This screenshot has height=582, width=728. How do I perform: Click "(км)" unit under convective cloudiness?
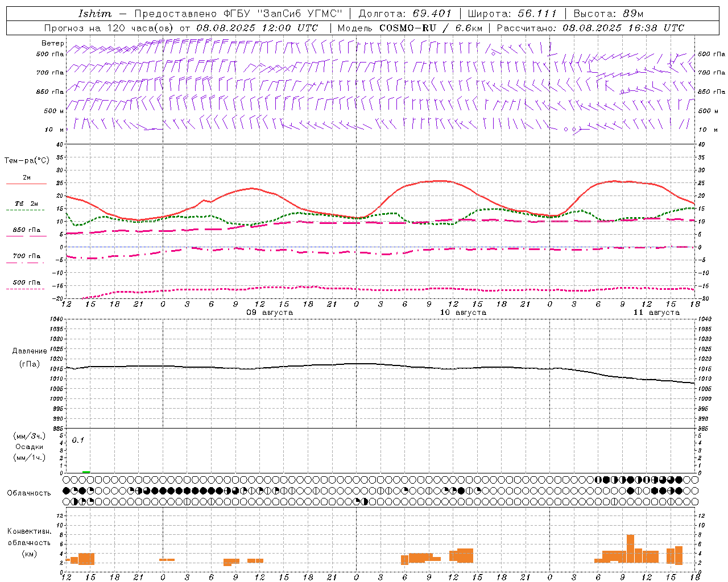tap(30, 554)
